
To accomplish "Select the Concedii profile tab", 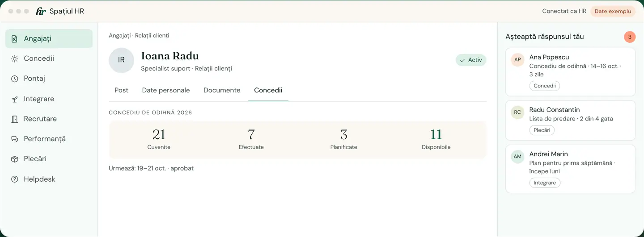I will [x=268, y=90].
